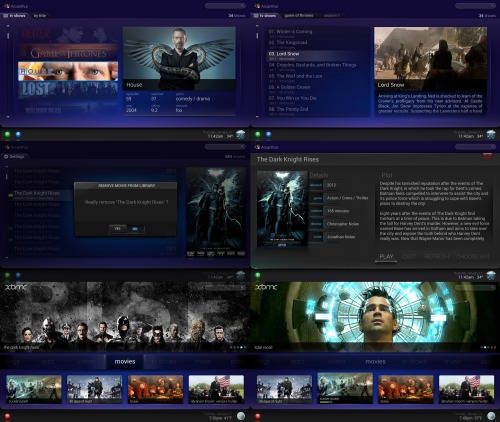Select episode '01. Winter is Coming'
This screenshot has height=422, width=500.
[317, 33]
